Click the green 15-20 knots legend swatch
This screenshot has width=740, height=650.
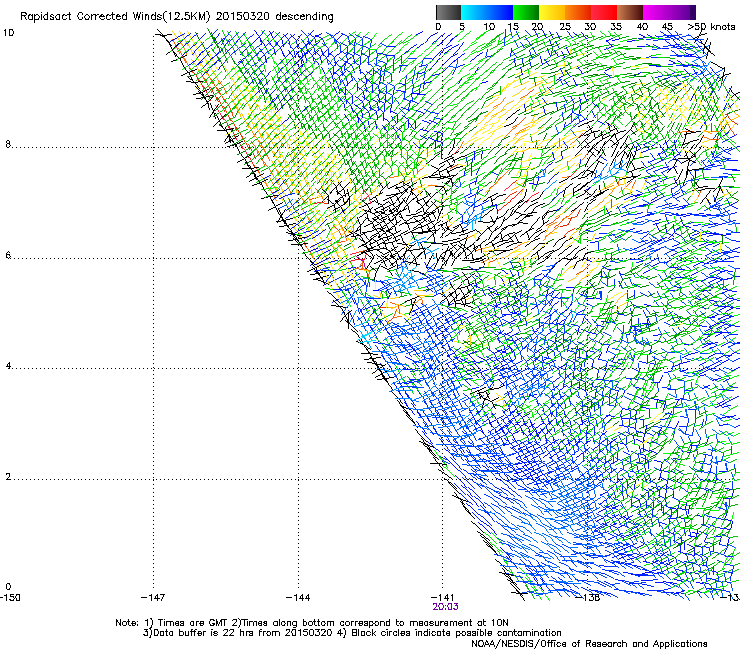pyautogui.click(x=526, y=12)
